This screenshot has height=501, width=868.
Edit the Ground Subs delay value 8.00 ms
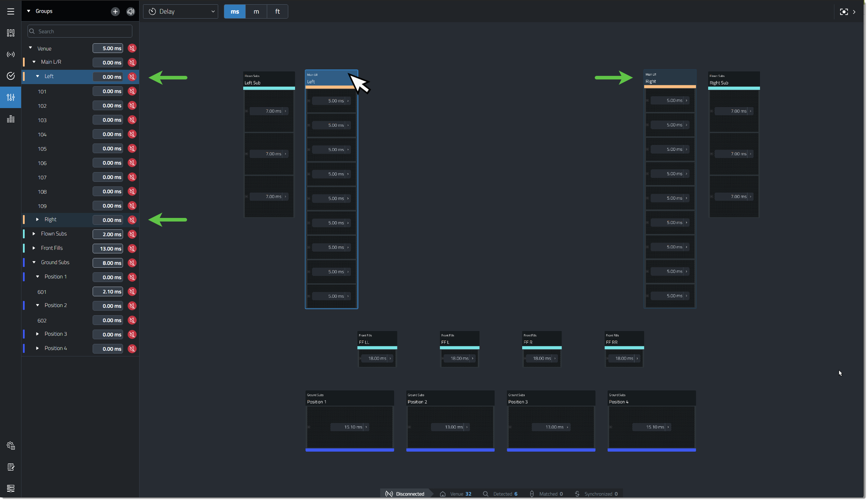point(108,263)
